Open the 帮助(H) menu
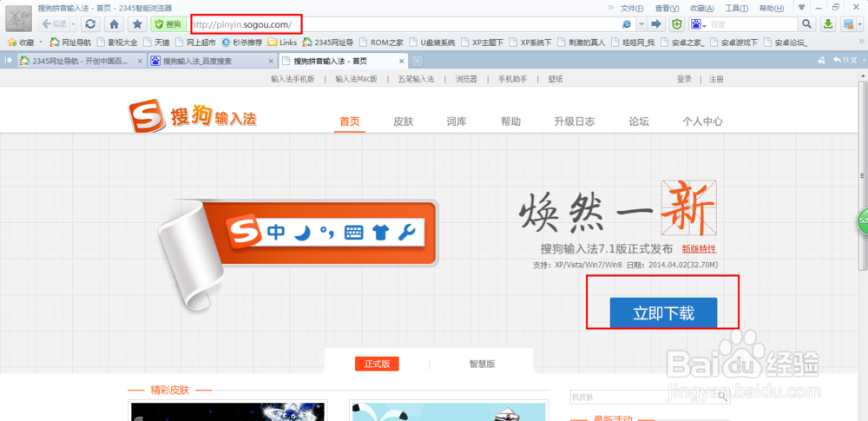868x421 pixels. [x=772, y=9]
